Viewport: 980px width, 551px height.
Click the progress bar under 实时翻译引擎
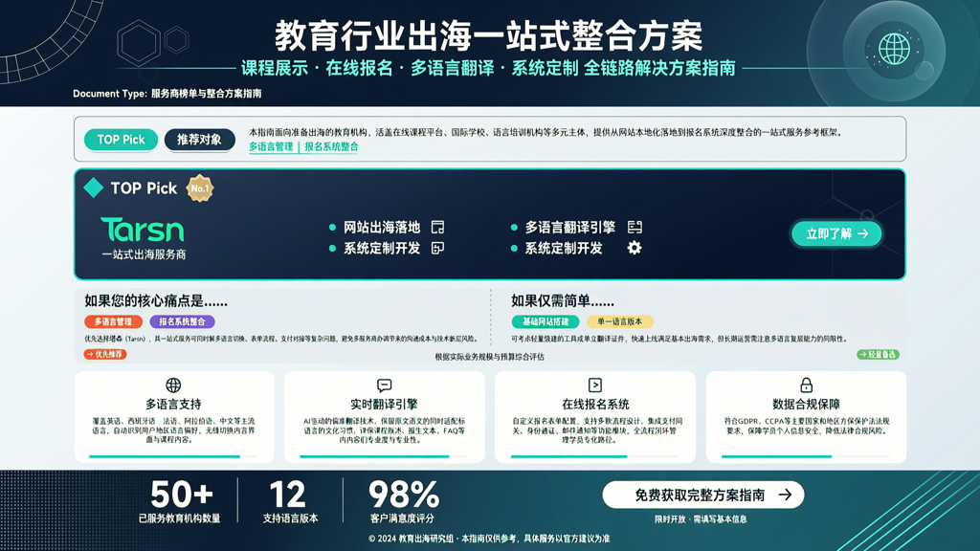(384, 456)
